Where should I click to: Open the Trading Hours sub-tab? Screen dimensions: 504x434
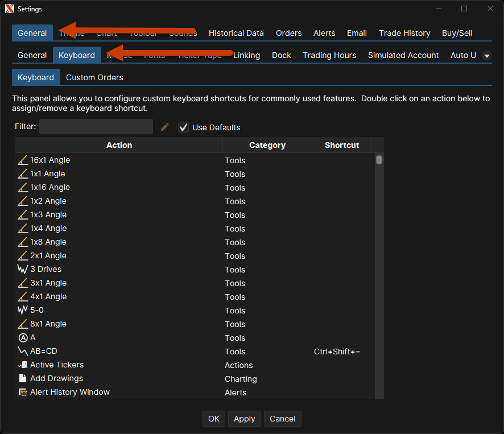[x=329, y=55]
